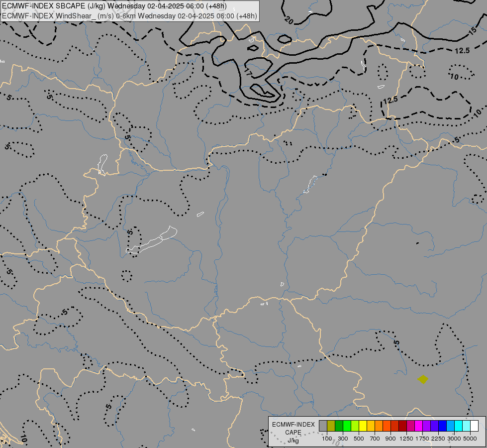Click the legend label 5000
This screenshot has width=487, height=448.
(470, 439)
